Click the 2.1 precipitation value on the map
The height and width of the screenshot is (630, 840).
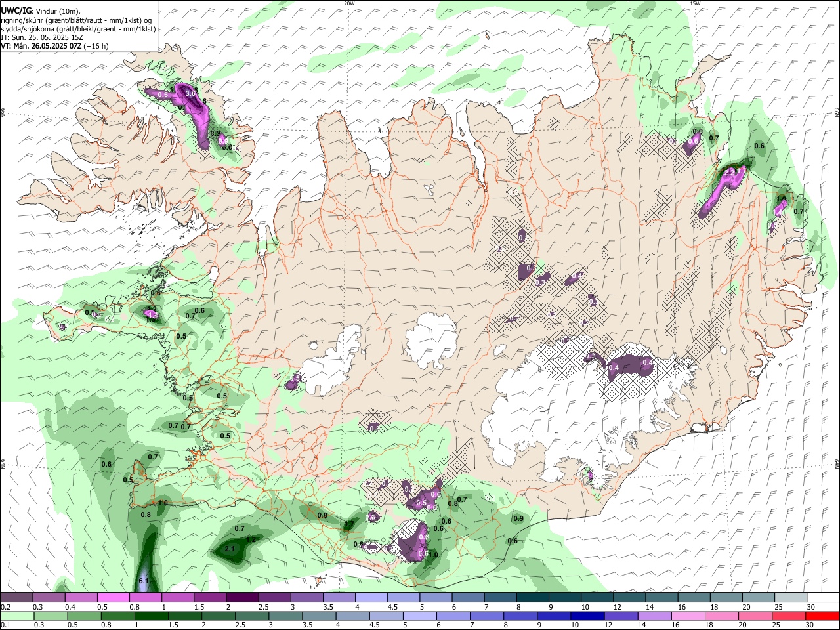[x=230, y=549]
